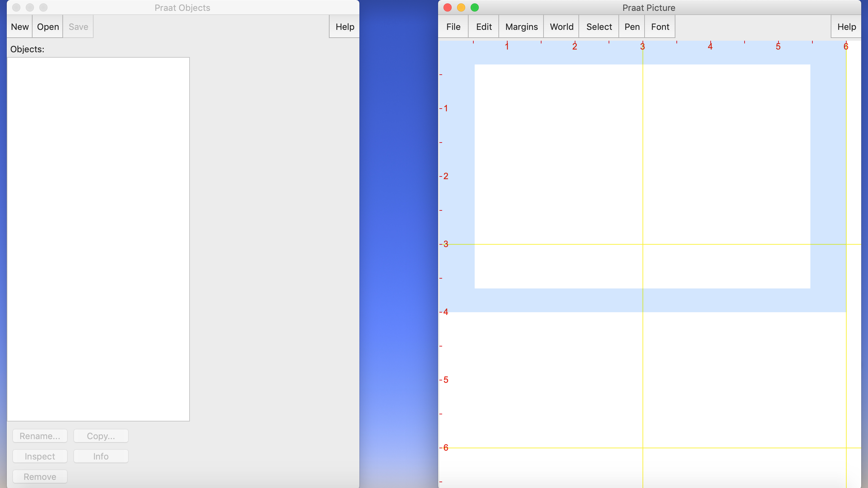Viewport: 868px width, 488px height.
Task: Click the left ruler mark labeled 4
Action: 446,312
